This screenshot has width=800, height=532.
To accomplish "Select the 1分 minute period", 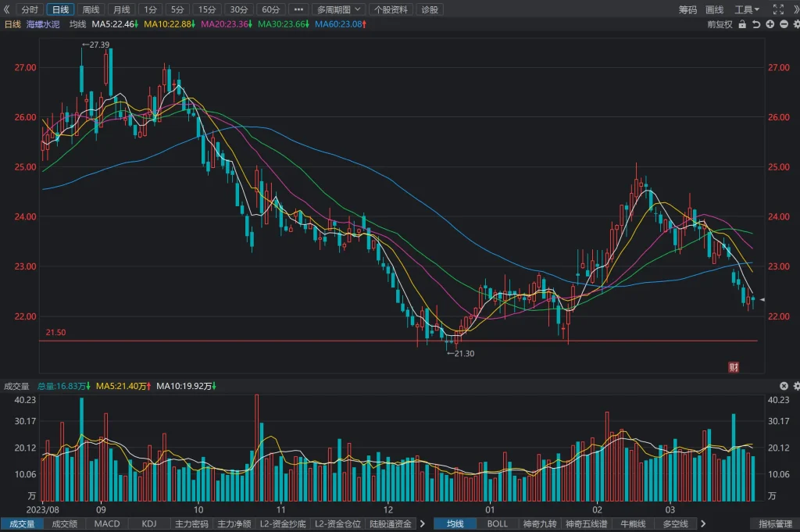I will point(150,9).
